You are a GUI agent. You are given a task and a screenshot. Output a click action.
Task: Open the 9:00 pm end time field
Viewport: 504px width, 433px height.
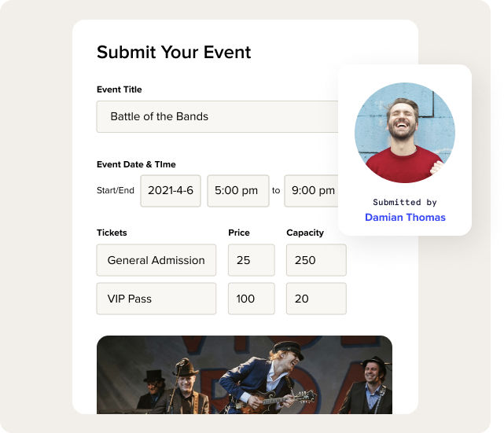(311, 191)
